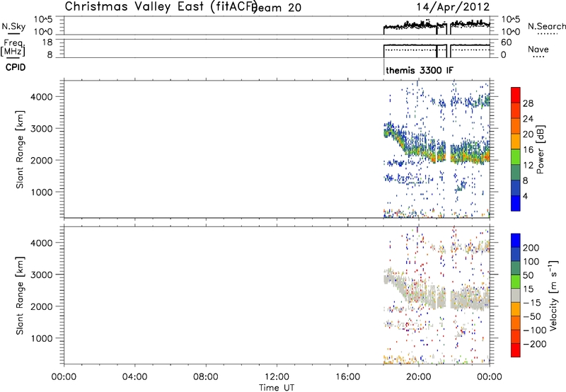Click the 'Freq. [MHz]' axis label
The image size is (566, 392).
pyautogui.click(x=13, y=47)
